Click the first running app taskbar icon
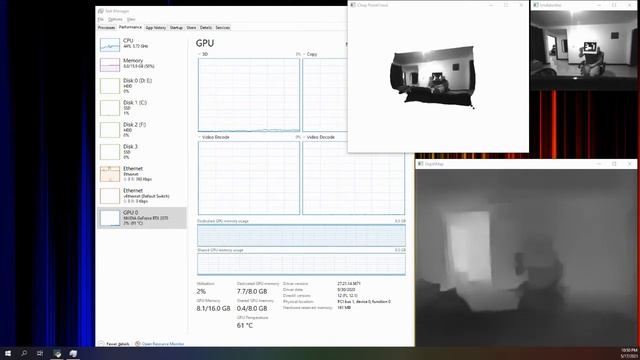The width and height of the screenshot is (640, 360). 58,353
